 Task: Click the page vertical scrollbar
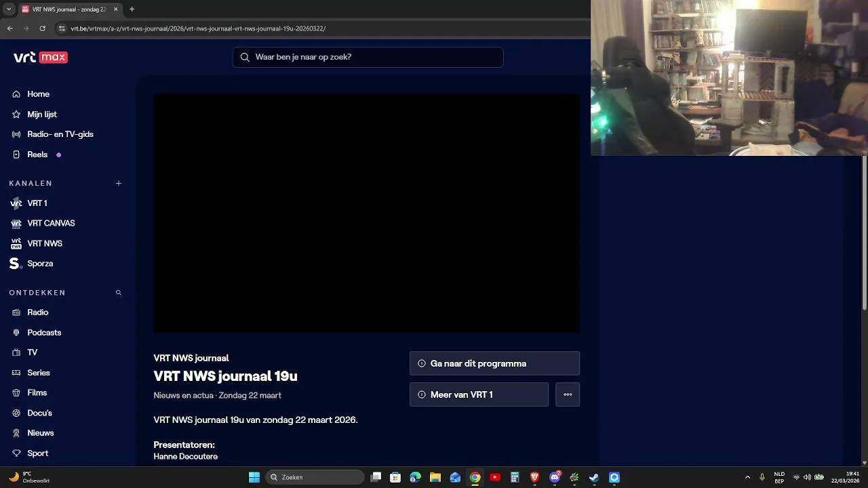(x=865, y=232)
